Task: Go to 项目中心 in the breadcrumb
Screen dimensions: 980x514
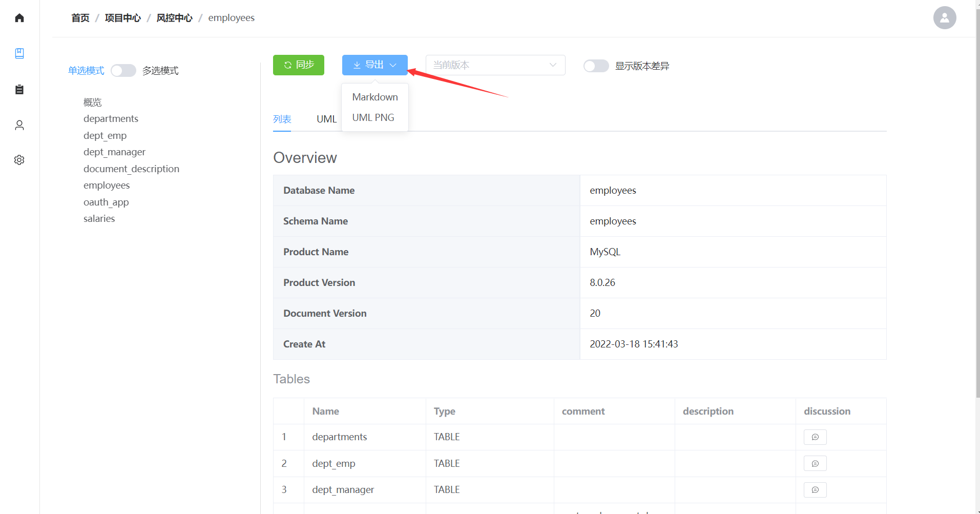Action: (122, 18)
